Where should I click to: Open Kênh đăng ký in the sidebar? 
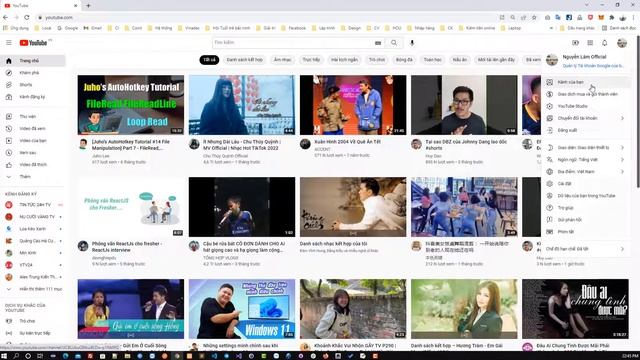point(33,97)
